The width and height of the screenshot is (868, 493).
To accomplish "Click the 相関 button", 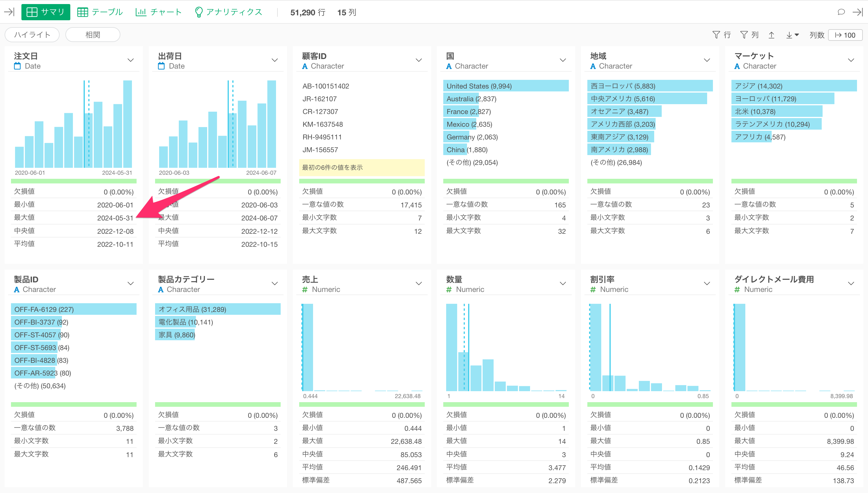I will click(93, 35).
